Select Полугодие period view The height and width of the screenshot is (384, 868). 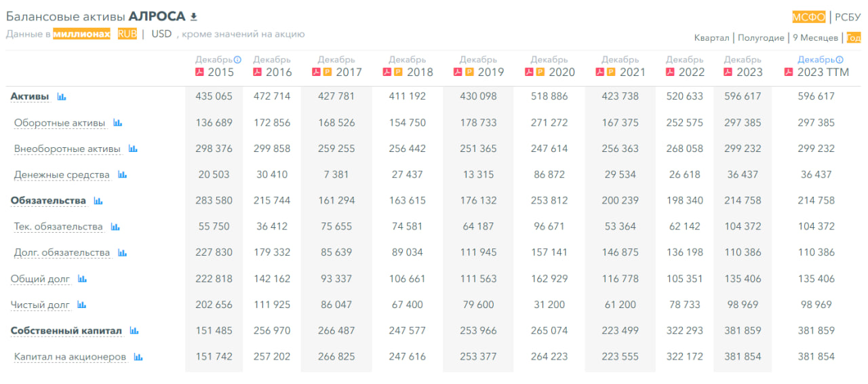coord(761,38)
